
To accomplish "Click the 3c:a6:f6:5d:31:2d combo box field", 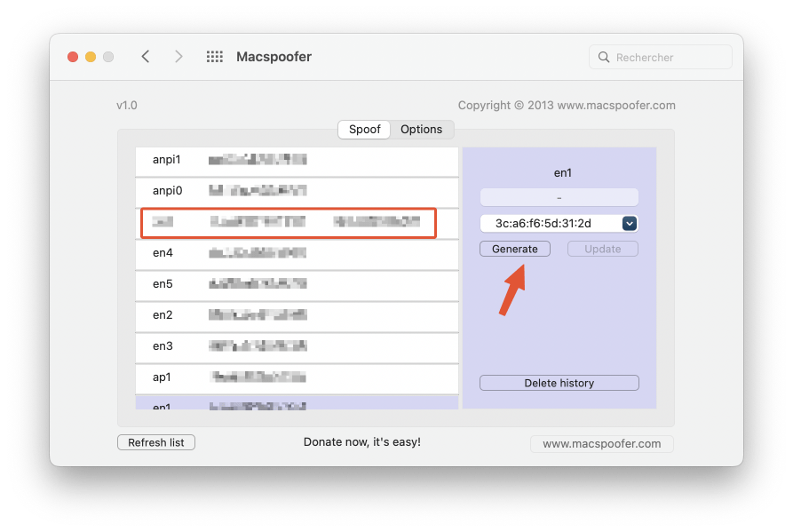I will [x=559, y=223].
